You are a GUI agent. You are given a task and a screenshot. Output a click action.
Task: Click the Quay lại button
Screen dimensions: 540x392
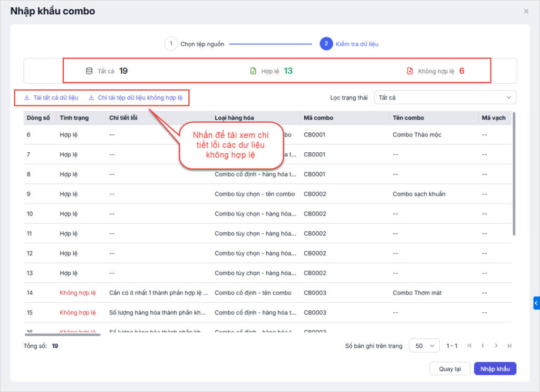click(x=449, y=369)
